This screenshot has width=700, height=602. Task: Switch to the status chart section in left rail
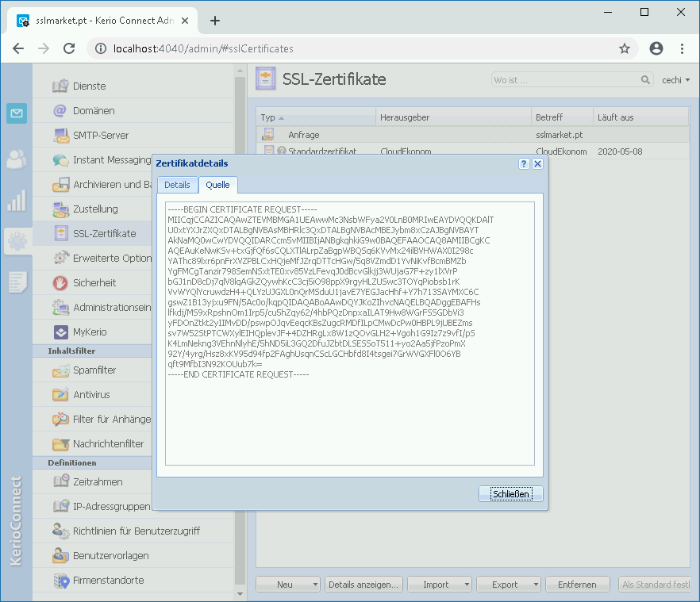[17, 201]
